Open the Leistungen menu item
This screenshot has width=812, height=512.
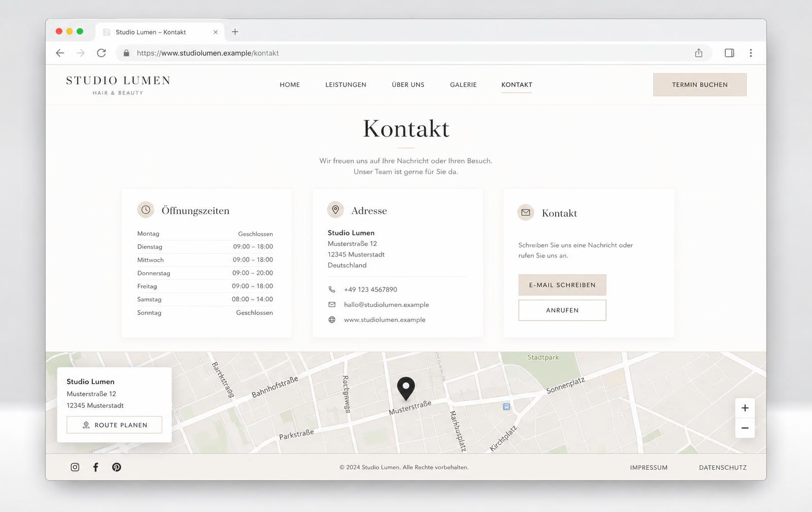pyautogui.click(x=346, y=85)
